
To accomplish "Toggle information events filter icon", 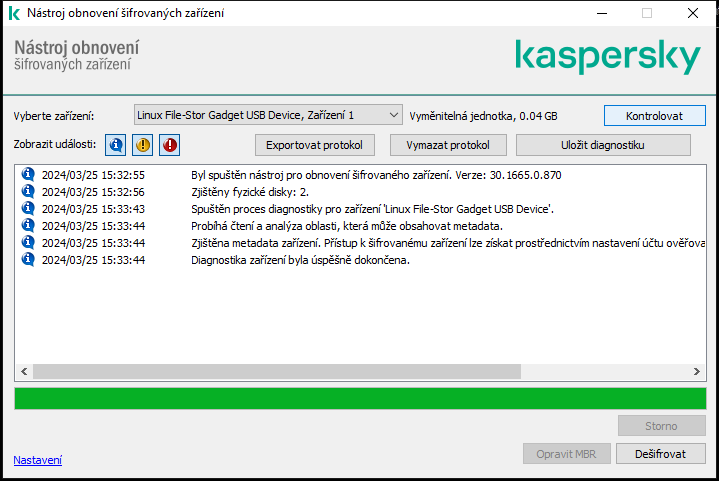I will [x=116, y=145].
